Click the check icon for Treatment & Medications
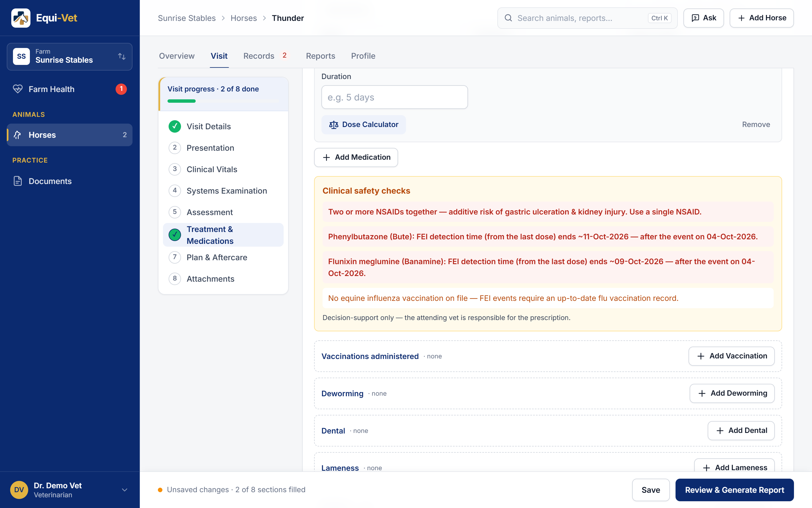The image size is (812, 508). click(175, 235)
